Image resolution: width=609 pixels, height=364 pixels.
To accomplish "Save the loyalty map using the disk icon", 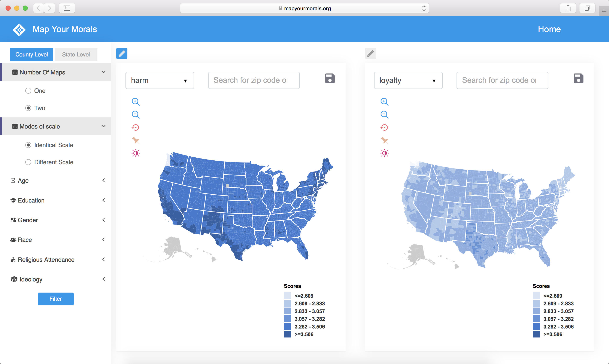I will pos(579,78).
